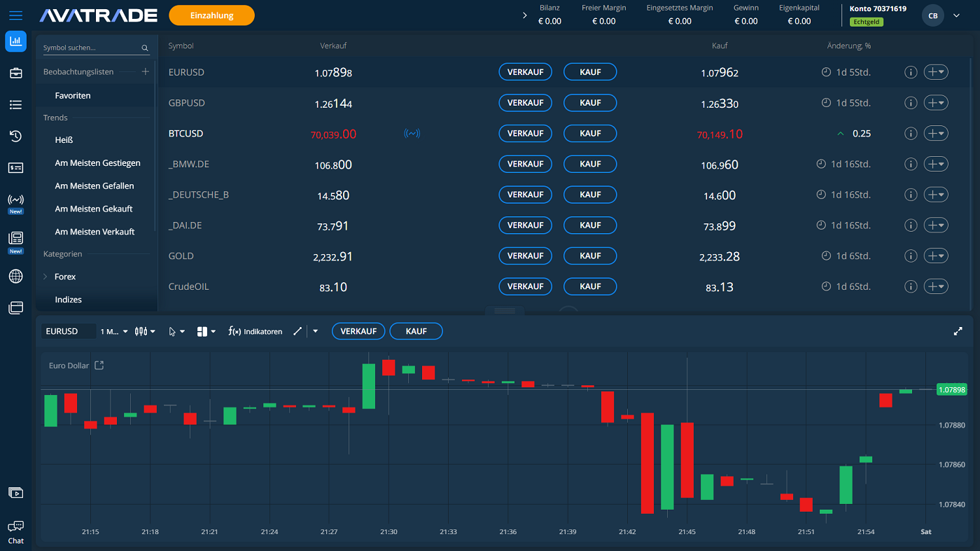The height and width of the screenshot is (551, 980).
Task: Open the Indikatoren function menu
Action: [255, 331]
